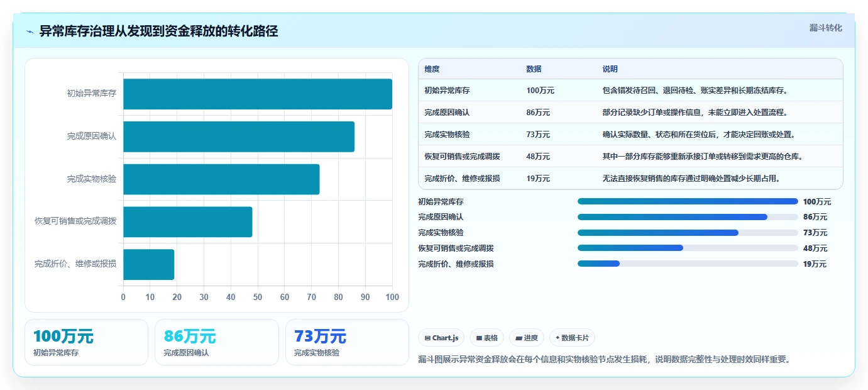This screenshot has height=390, width=868.
Task: Click the 19万元 value beside the progress bar
Action: click(815, 264)
